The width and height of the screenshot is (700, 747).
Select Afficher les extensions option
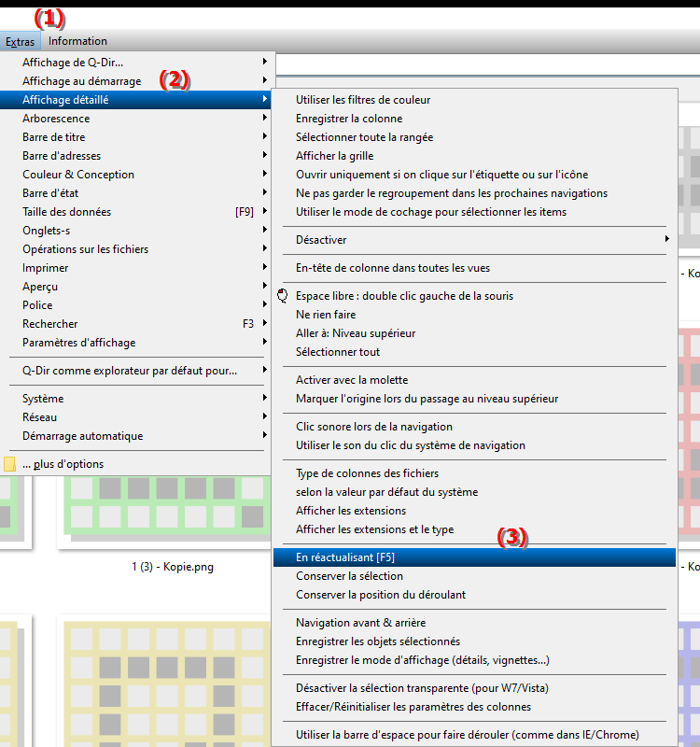pyautogui.click(x=474, y=510)
